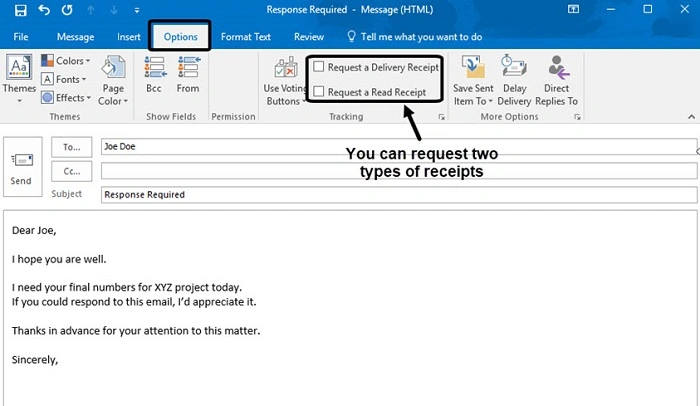Minimize the message window
This screenshot has width=700, height=406.
click(x=611, y=9)
